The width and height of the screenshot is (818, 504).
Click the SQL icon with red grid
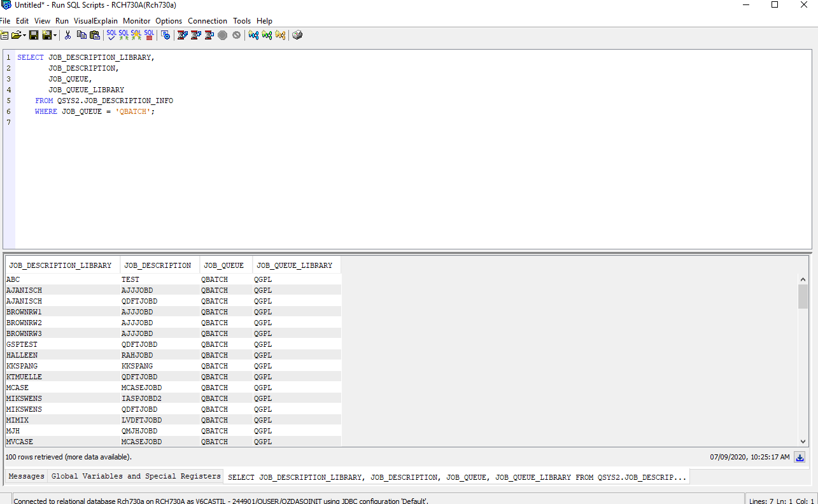(x=149, y=35)
